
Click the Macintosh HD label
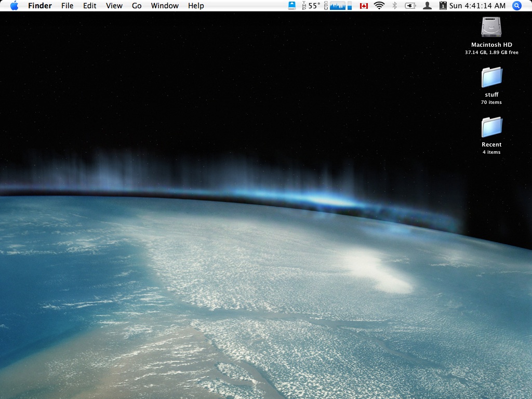[x=491, y=45]
